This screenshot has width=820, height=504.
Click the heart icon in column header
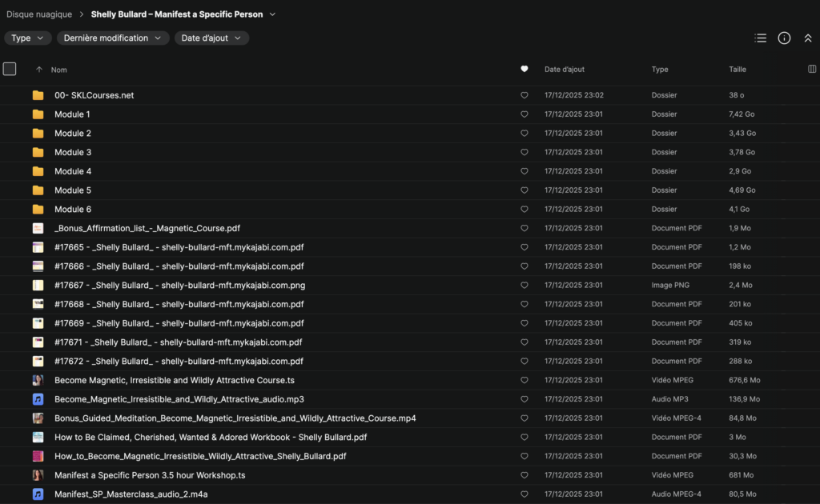click(x=525, y=70)
